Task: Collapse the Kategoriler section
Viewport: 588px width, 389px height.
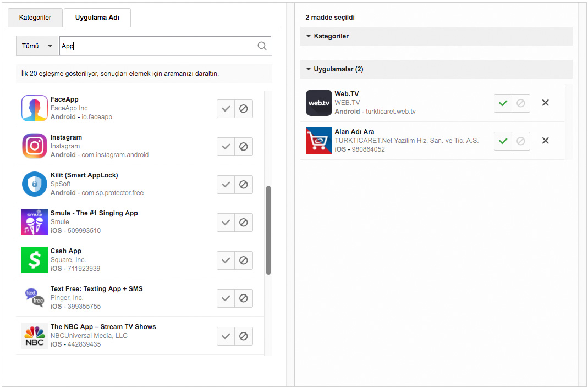Action: [331, 36]
